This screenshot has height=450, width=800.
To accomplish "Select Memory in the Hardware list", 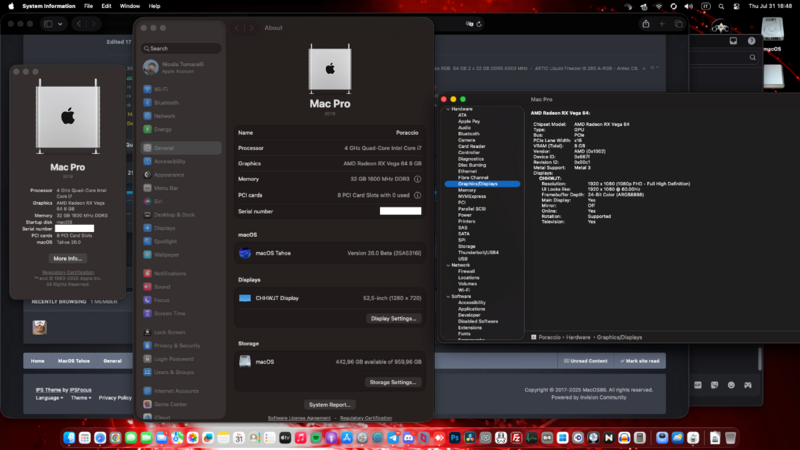I will click(x=467, y=189).
